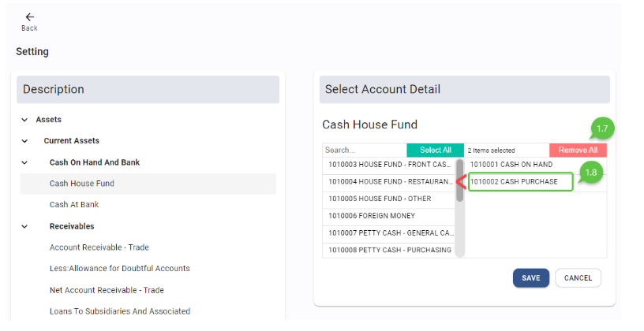Viewport: 644px width, 331px height.
Task: Click the Back arrow icon
Action: [x=29, y=17]
